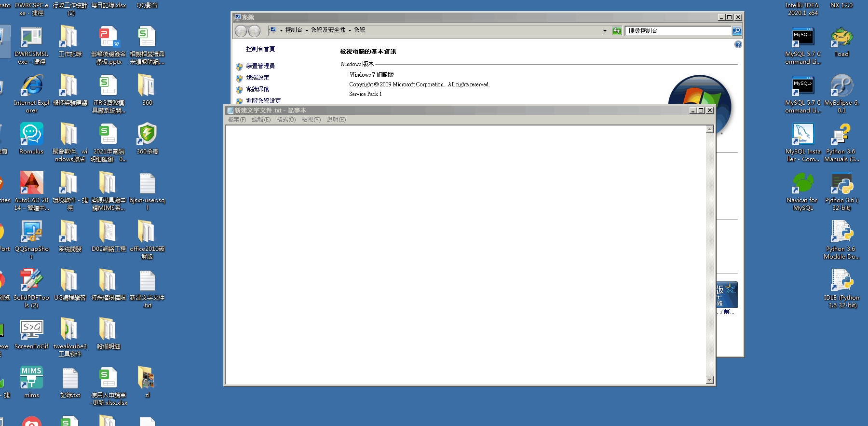Image resolution: width=868 pixels, height=426 pixels.
Task: Select the 記錄.txt desktop file
Action: [x=70, y=382]
